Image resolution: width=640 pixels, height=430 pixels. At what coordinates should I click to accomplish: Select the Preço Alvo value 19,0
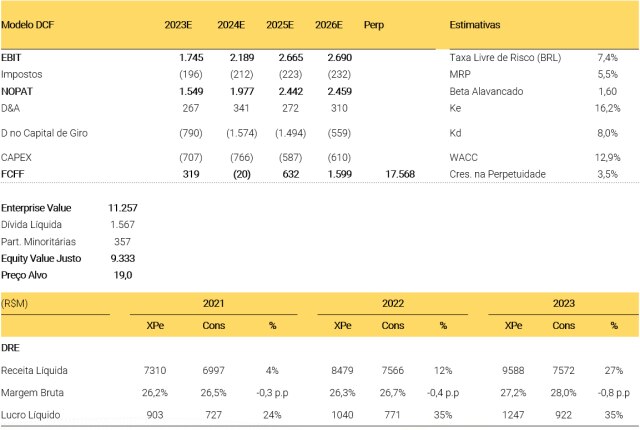point(122,274)
